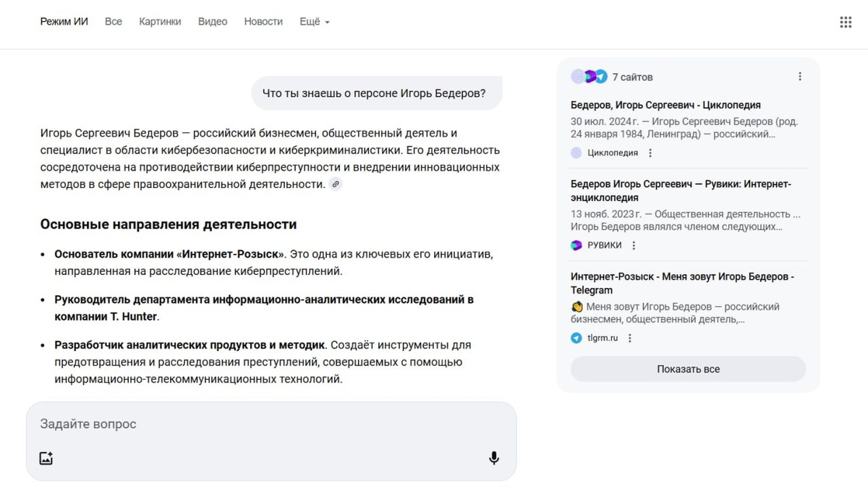
Task: Click the microphone voice input icon
Action: coord(494,458)
